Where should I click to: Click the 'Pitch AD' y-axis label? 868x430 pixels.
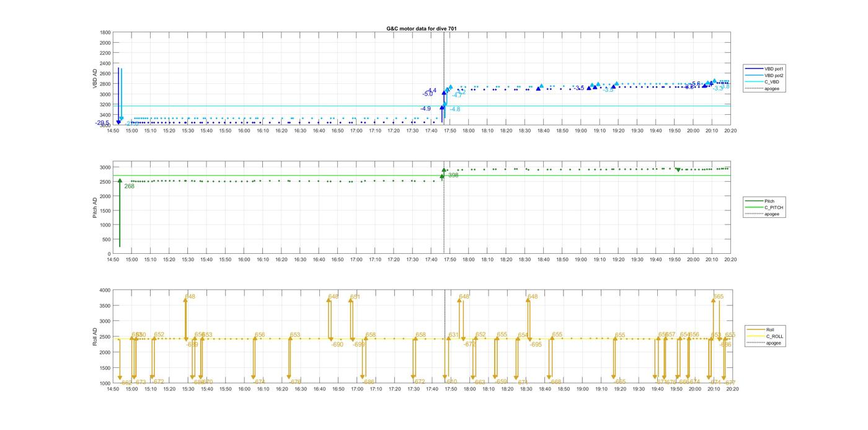[x=96, y=207]
